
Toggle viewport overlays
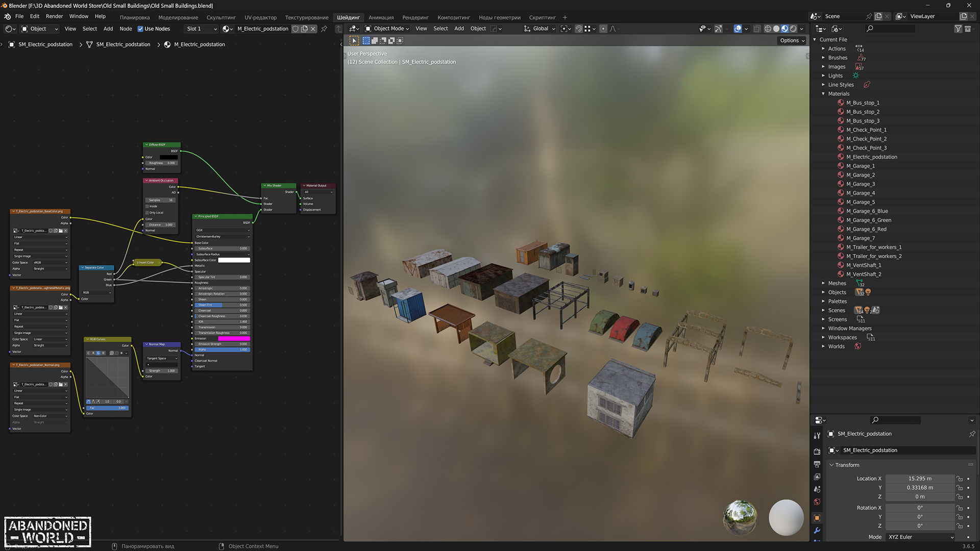coord(738,29)
